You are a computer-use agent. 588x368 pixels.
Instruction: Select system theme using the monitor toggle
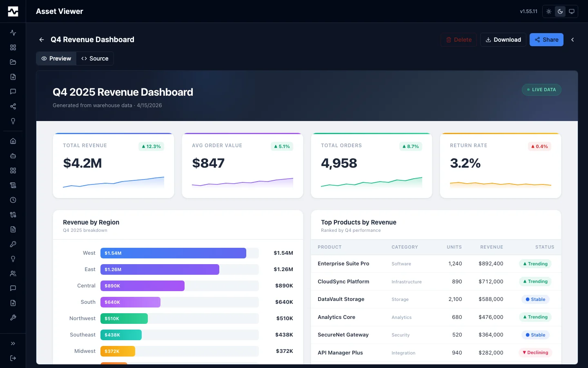pyautogui.click(x=572, y=11)
